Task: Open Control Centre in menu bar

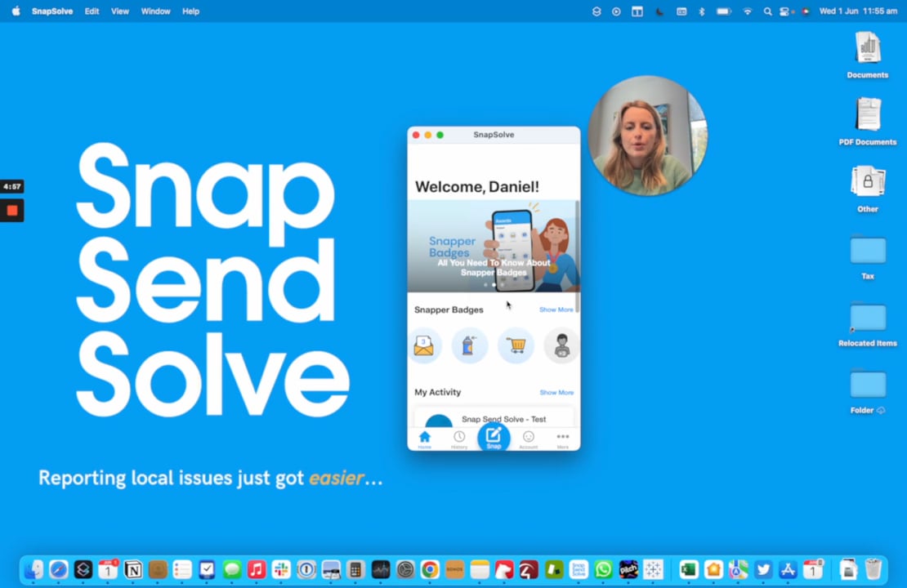Action: pyautogui.click(x=785, y=11)
